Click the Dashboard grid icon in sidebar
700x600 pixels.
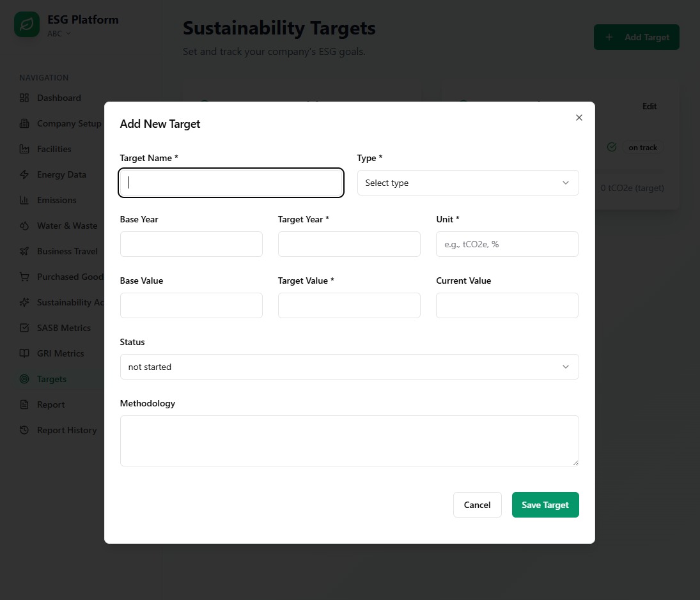pos(24,98)
